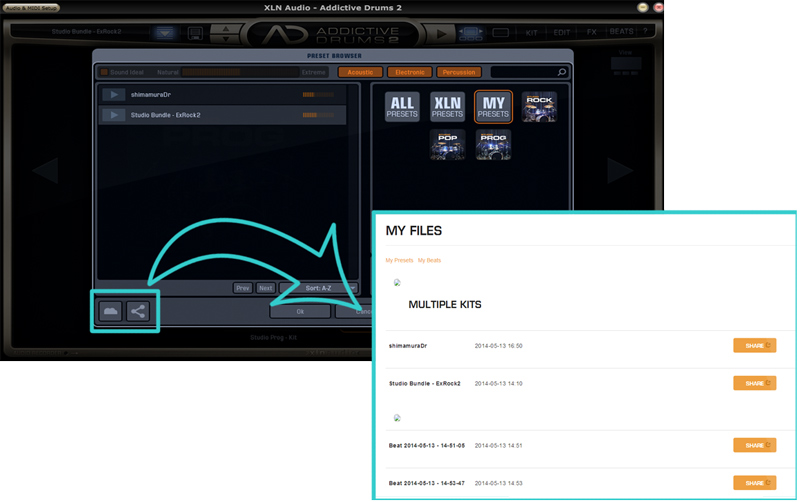Choose the Studio Rock kit thumbnail
800x502 pixels.
point(539,107)
